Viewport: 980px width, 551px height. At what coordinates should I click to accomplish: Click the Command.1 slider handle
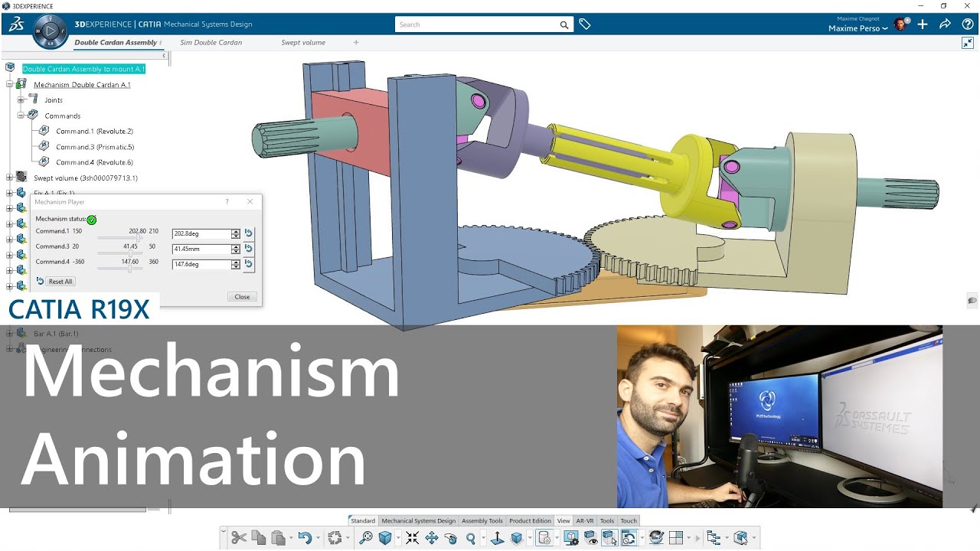[139, 238]
